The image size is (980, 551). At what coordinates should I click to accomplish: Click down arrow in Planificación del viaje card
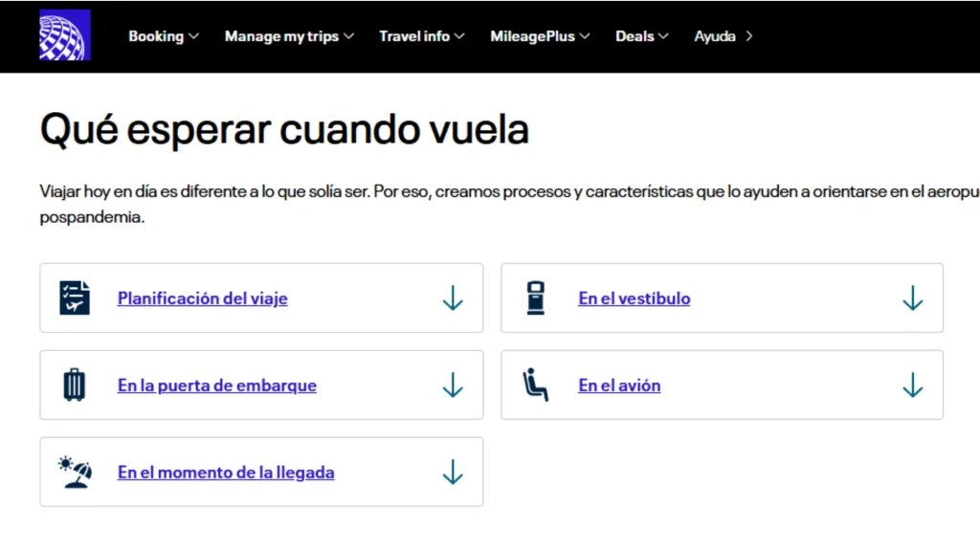pyautogui.click(x=453, y=298)
